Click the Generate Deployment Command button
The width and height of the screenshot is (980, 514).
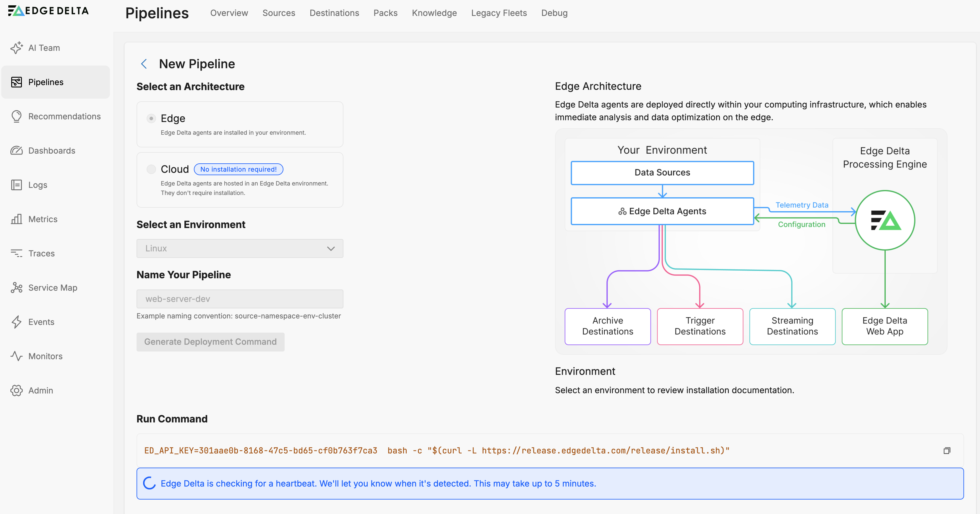pyautogui.click(x=210, y=342)
